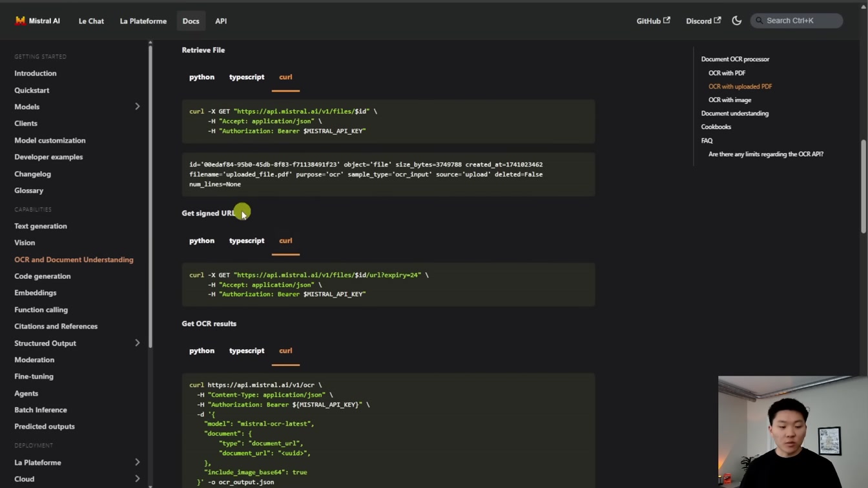Image resolution: width=868 pixels, height=488 pixels.
Task: Jump to Document OCR processor section
Action: click(x=735, y=59)
